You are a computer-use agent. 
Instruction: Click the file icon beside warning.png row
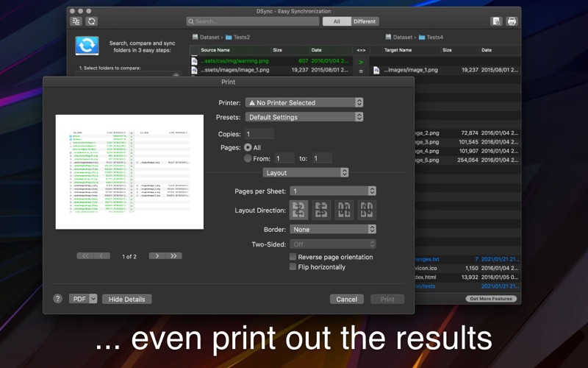click(194, 61)
